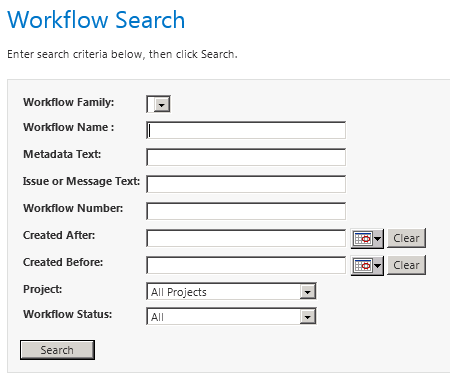Image resolution: width=450 pixels, height=377 pixels.
Task: Click the Created After date field
Action: pyautogui.click(x=246, y=238)
